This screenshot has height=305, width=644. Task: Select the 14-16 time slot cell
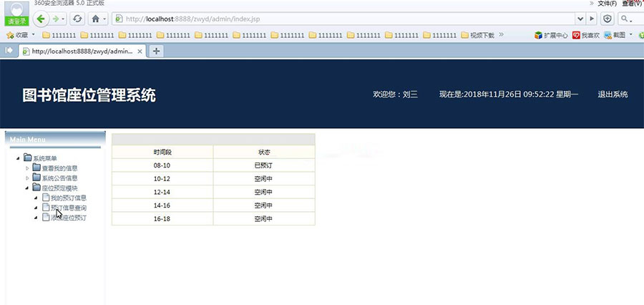point(162,205)
